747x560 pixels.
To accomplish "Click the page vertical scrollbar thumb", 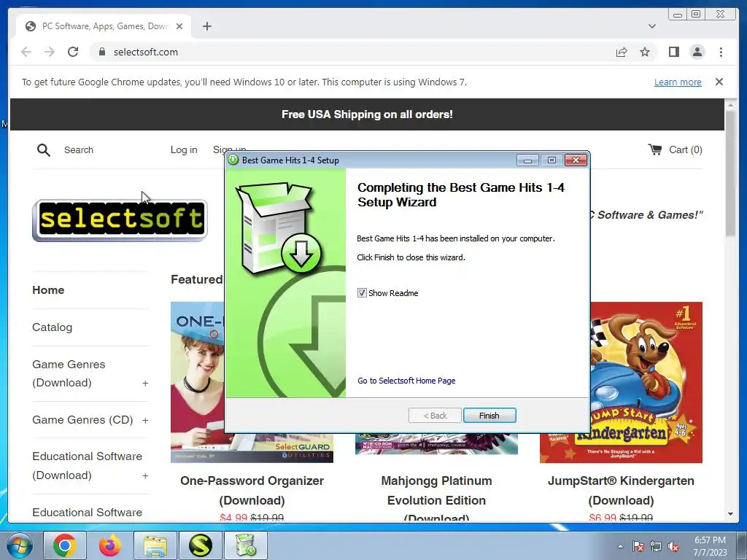I will (730, 172).
